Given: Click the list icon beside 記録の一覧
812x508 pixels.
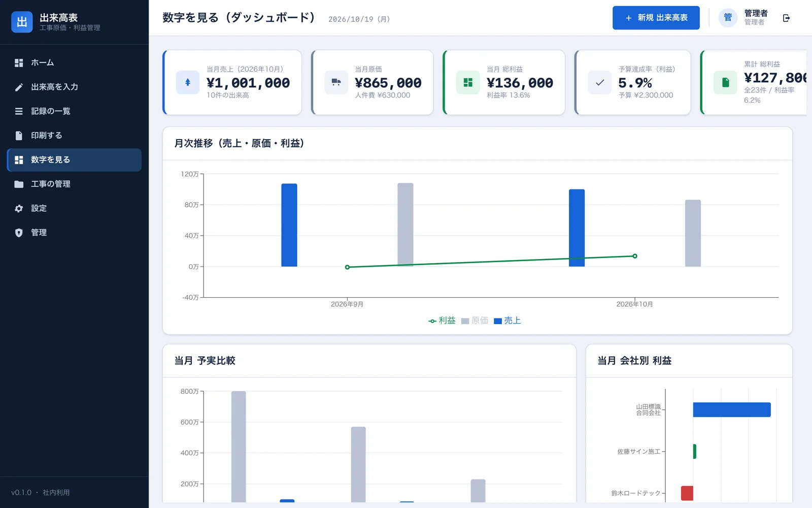Looking at the screenshot, I should coord(19,111).
